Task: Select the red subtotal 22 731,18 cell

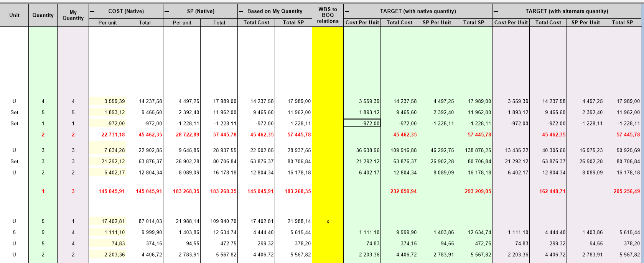Action: tap(107, 135)
